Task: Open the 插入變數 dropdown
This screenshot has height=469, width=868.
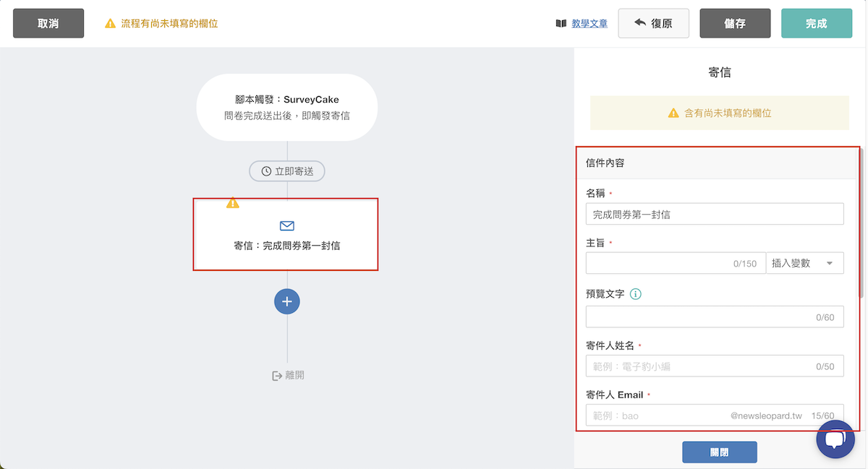Action: (805, 263)
